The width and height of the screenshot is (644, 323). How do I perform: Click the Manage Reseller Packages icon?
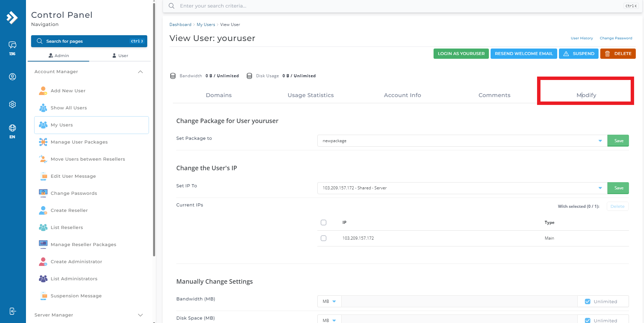pos(43,244)
